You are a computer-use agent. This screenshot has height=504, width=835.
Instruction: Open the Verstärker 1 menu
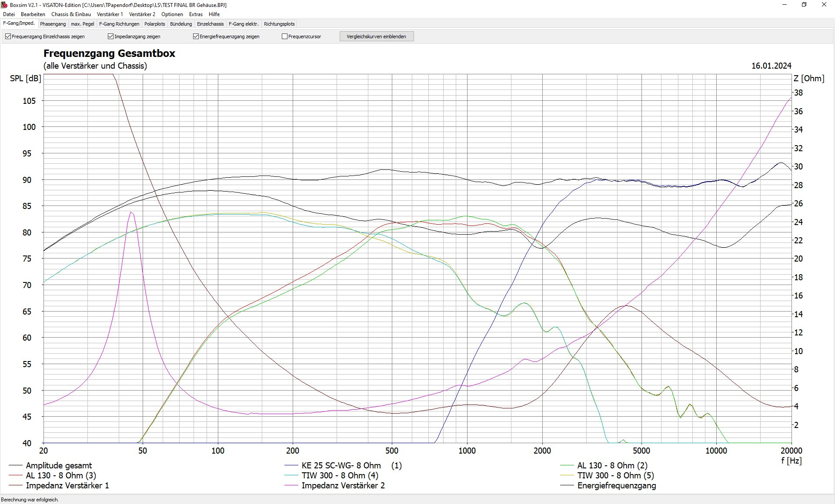110,14
